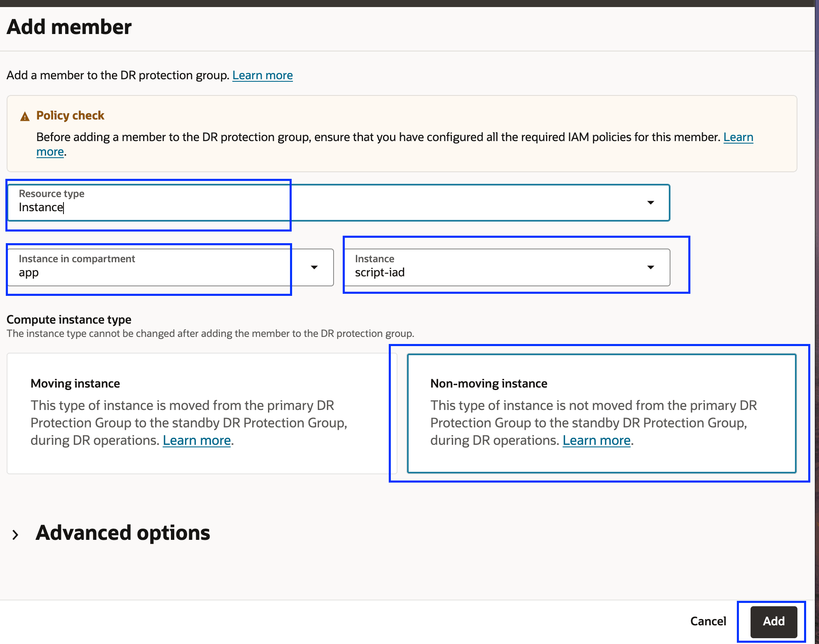Open the Learn more link in Policy check

[738, 137]
